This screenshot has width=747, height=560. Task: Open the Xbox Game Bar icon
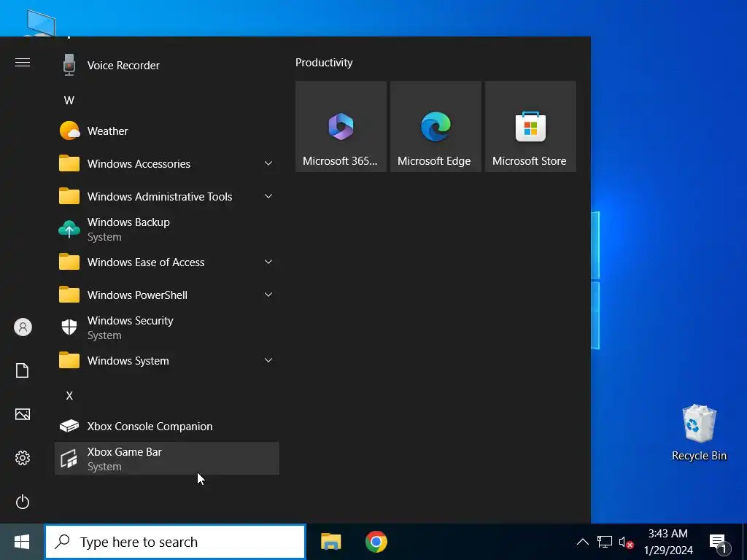69,459
